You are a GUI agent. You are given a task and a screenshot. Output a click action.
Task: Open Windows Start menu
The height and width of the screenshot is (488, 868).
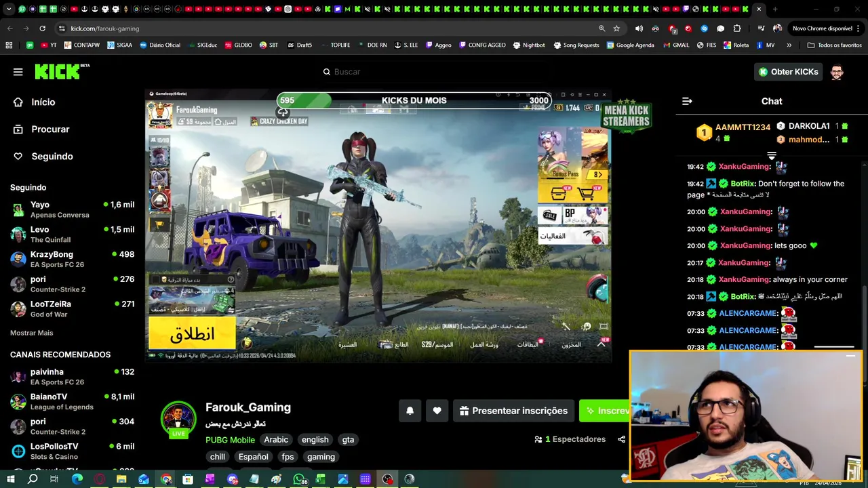[10, 479]
